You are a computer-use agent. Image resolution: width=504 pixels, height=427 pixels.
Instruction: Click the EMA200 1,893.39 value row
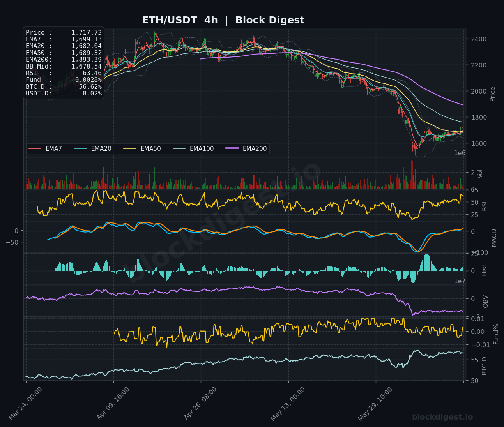64,60
